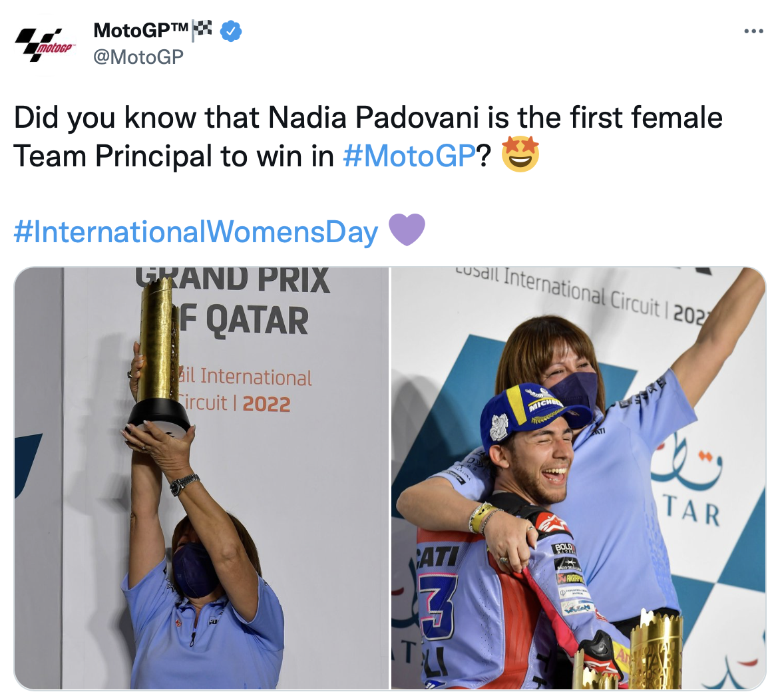Click the purple heart emoji
This screenshot has height=700, width=776.
(406, 230)
